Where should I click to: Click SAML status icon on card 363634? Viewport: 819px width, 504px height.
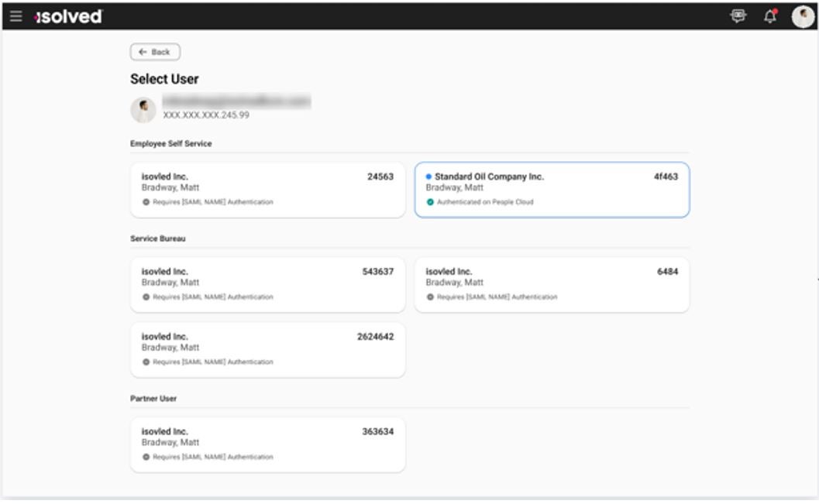coord(146,458)
